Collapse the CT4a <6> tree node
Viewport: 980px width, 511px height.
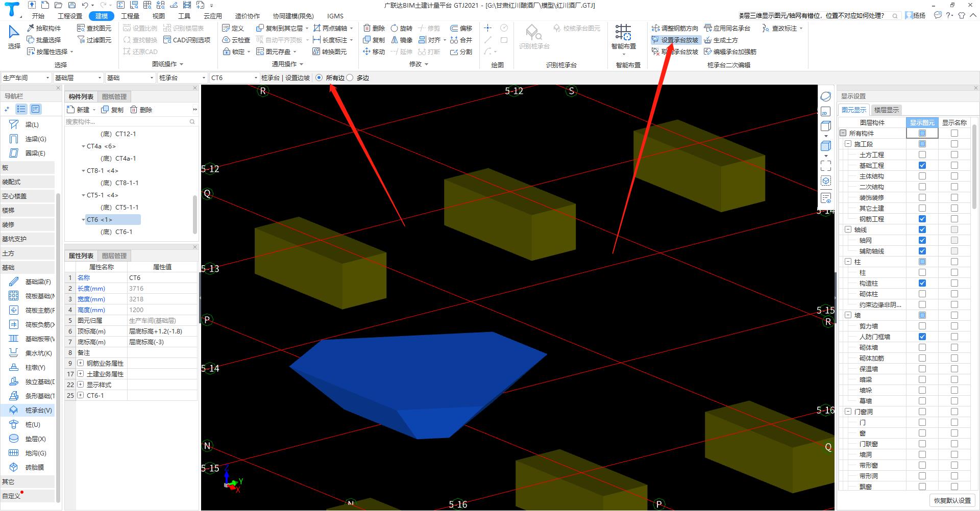tap(84, 146)
